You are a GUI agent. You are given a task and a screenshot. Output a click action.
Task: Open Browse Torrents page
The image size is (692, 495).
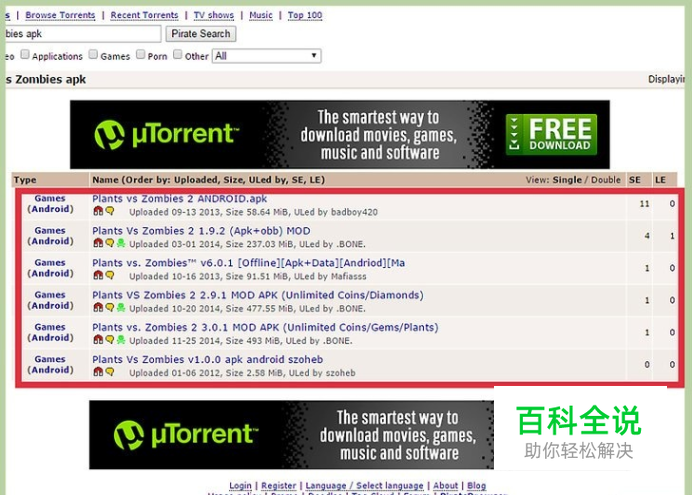pos(60,15)
